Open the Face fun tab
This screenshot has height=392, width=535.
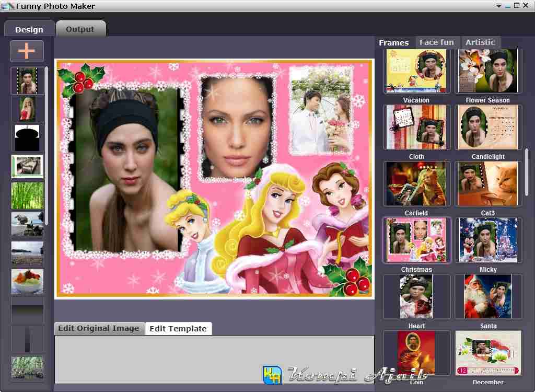[x=437, y=42]
